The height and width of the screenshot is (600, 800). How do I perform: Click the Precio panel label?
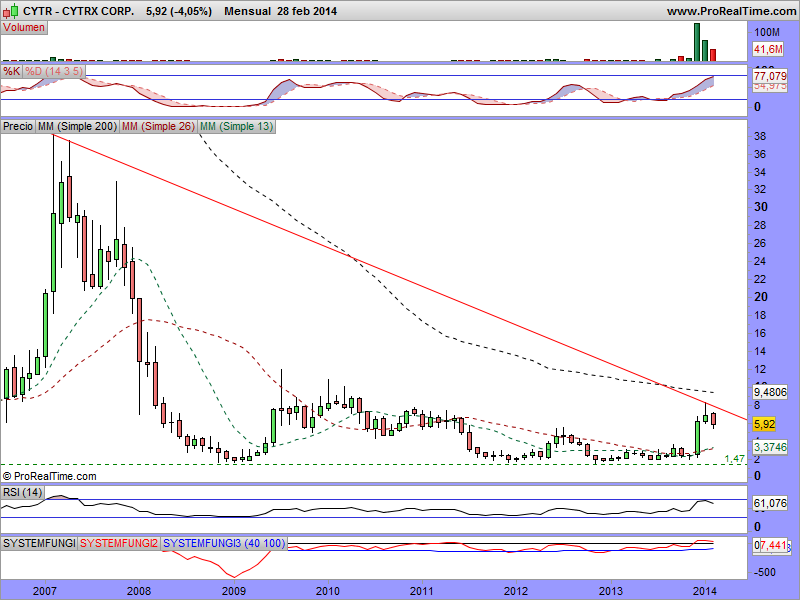18,126
